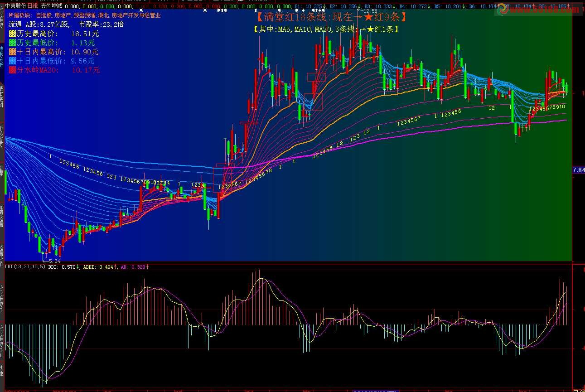Click the red swatch beside 分水岭MA20
585x392 pixels.
[x=13, y=70]
